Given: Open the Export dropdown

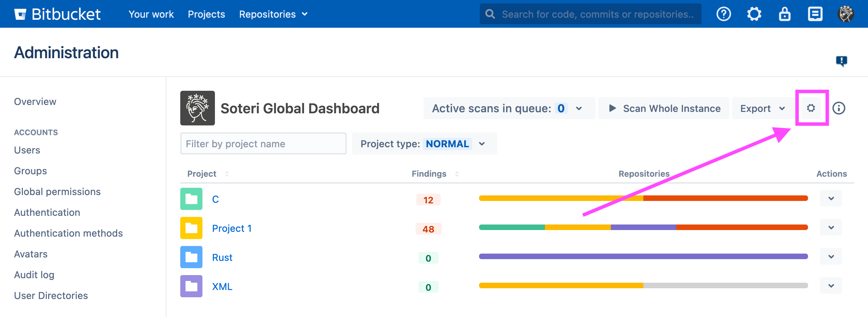Looking at the screenshot, I should 762,108.
